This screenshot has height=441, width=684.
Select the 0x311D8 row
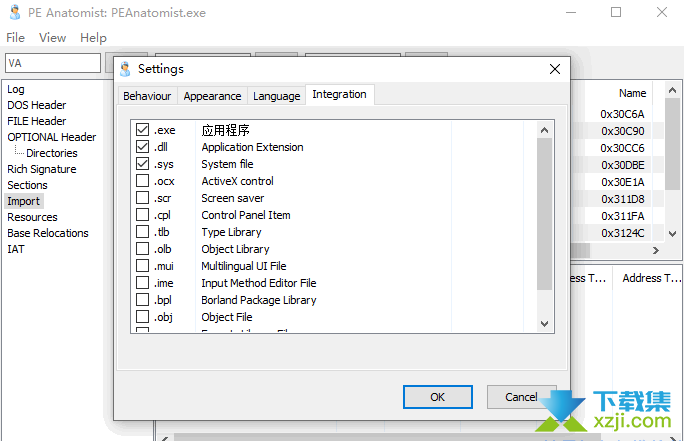pyautogui.click(x=622, y=199)
